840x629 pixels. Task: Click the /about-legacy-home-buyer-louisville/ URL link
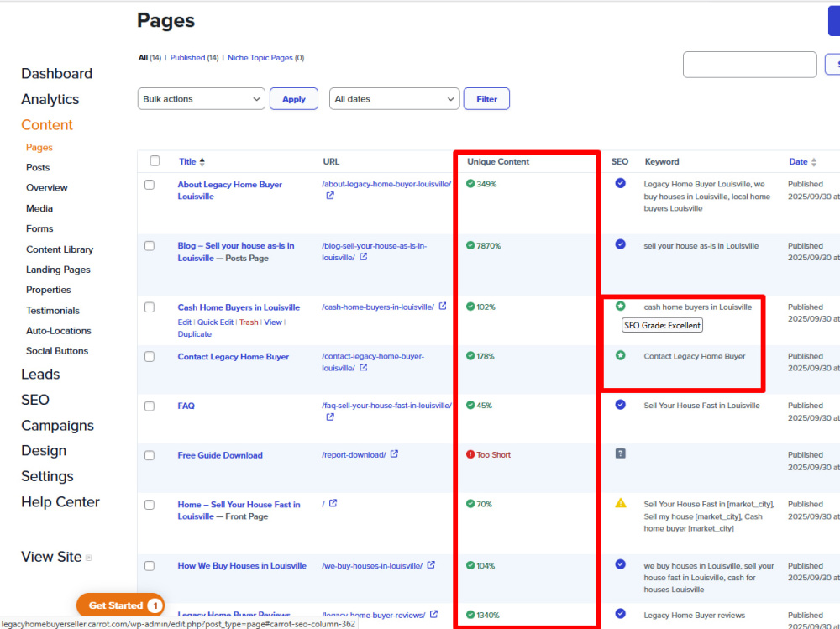386,184
